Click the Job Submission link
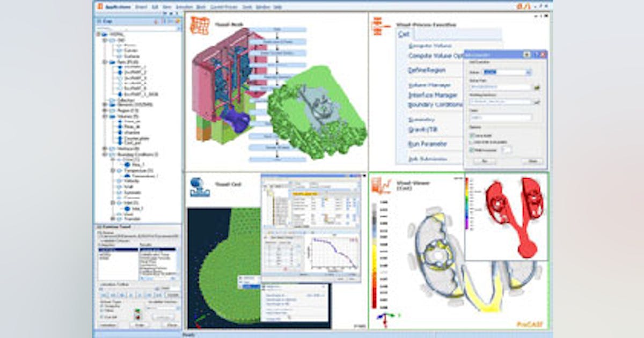 click(x=428, y=159)
